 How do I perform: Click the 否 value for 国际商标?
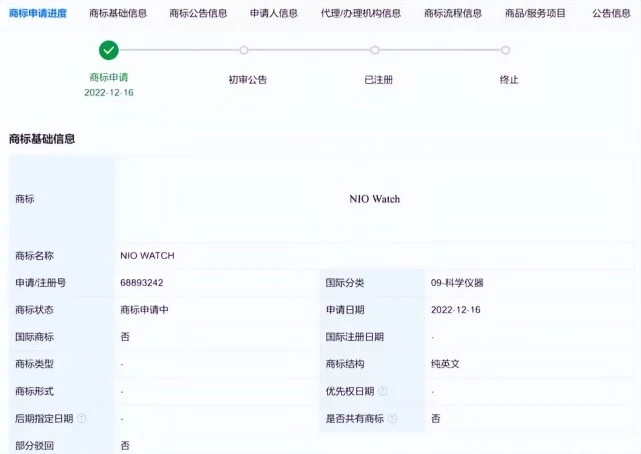[x=125, y=337]
